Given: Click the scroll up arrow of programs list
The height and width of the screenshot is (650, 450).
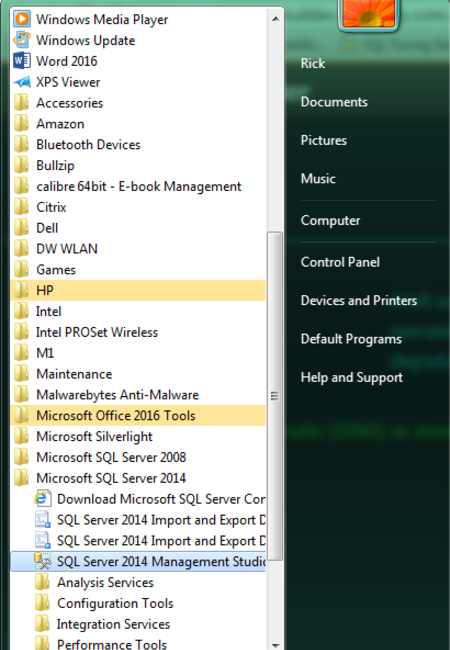Looking at the screenshot, I should [275, 19].
